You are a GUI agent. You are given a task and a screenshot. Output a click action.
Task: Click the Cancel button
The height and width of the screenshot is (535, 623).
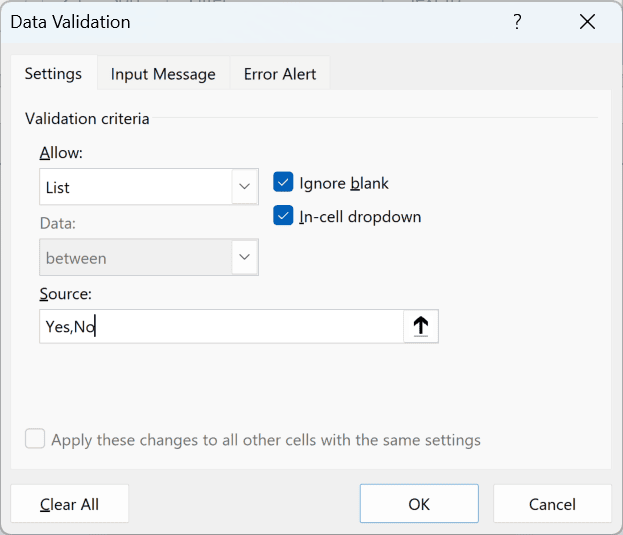tap(552, 504)
